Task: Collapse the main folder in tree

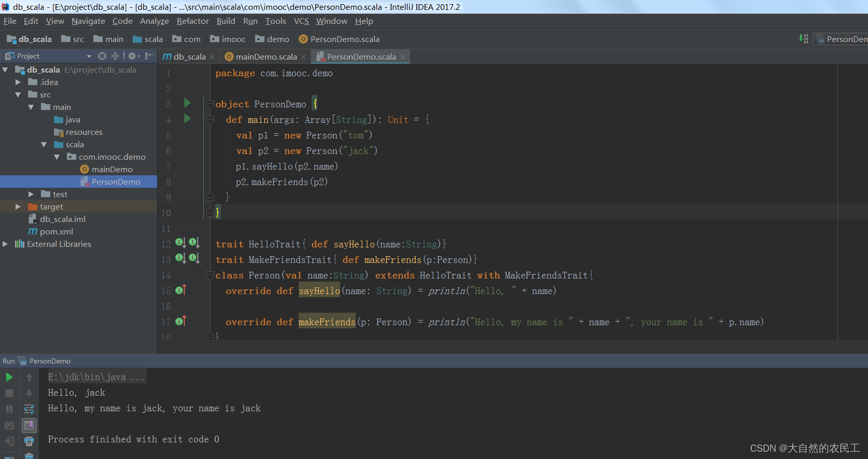Action: pos(31,107)
